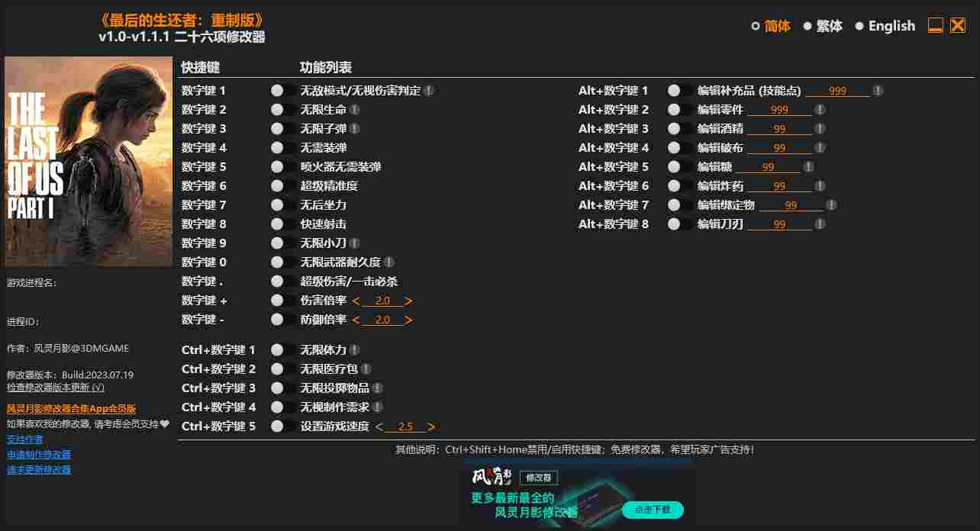Close the trainer window
This screenshot has width=980, height=531.
click(958, 26)
